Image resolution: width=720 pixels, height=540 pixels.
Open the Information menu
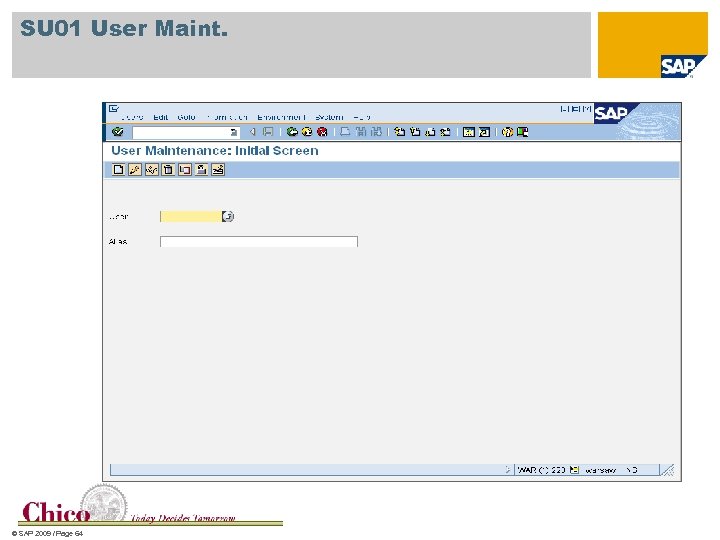coord(227,117)
